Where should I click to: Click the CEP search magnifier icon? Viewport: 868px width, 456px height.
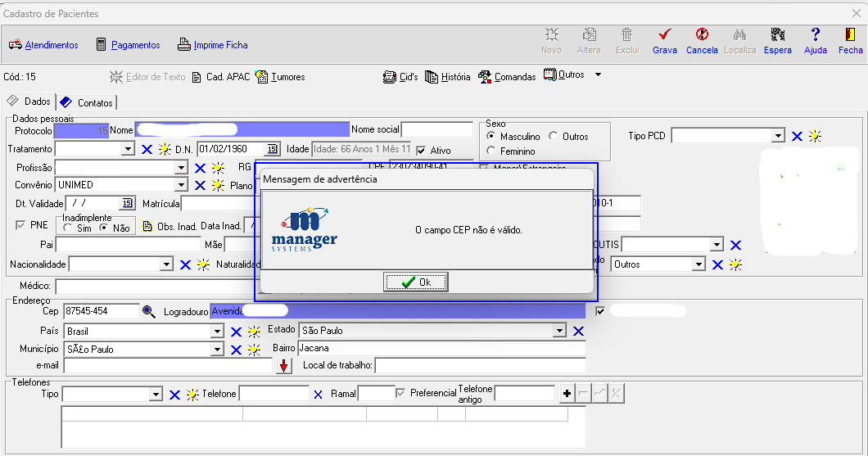click(x=148, y=311)
